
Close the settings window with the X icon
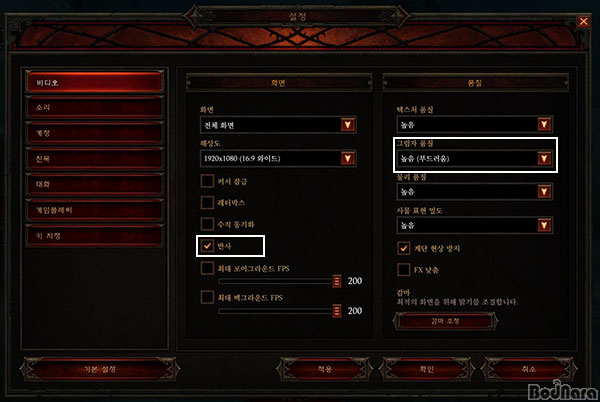pyautogui.click(x=583, y=21)
